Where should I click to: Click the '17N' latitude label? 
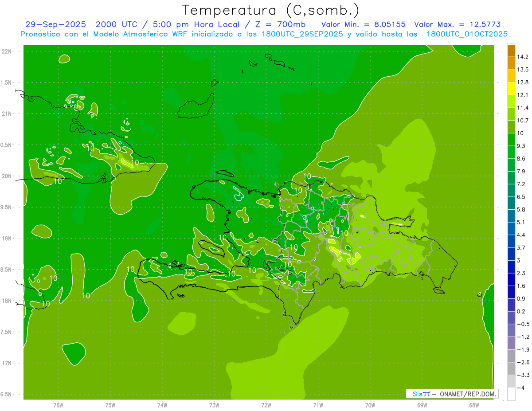point(7,363)
